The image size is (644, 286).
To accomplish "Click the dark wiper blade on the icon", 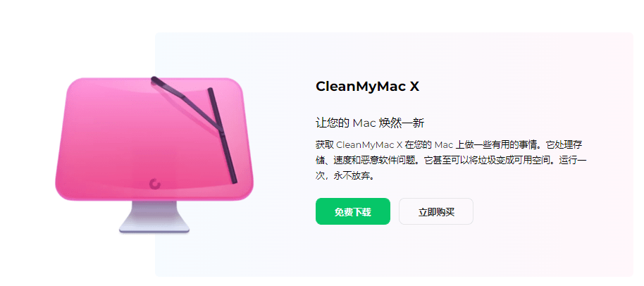I will coord(222,135).
